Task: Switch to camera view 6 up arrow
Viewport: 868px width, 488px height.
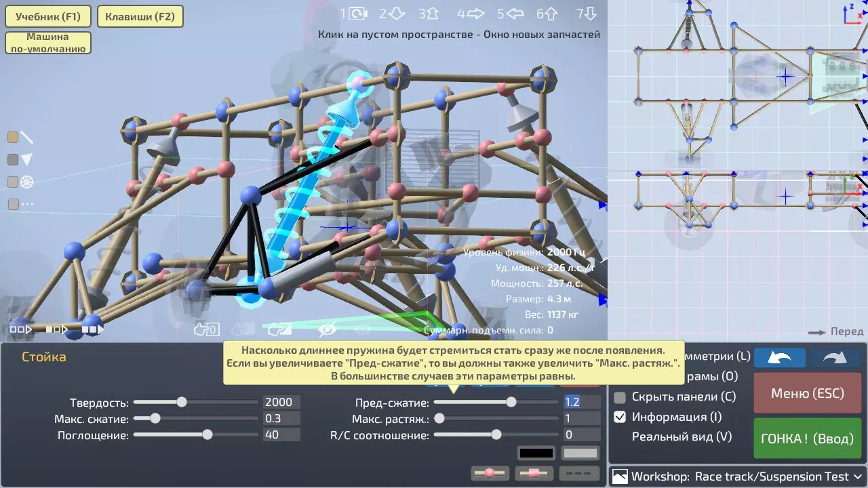Action: pos(551,13)
